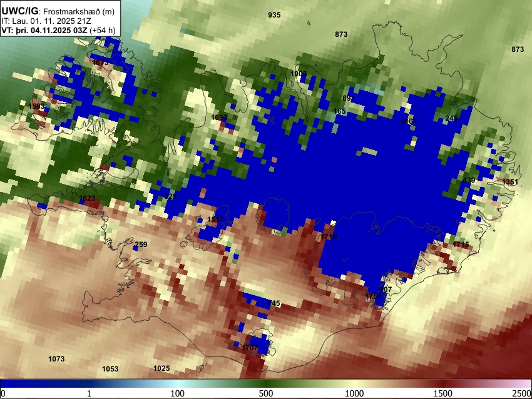Select the IT: Lau. 01. 11. 2025 21Z line

pos(46,21)
